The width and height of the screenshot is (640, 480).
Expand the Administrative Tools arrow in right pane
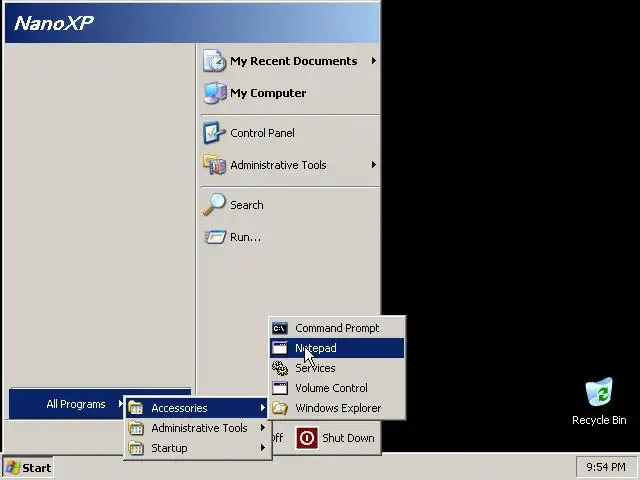(373, 164)
